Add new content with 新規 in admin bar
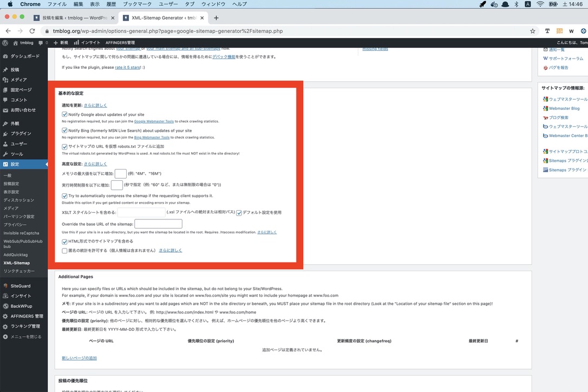 pyautogui.click(x=61, y=43)
